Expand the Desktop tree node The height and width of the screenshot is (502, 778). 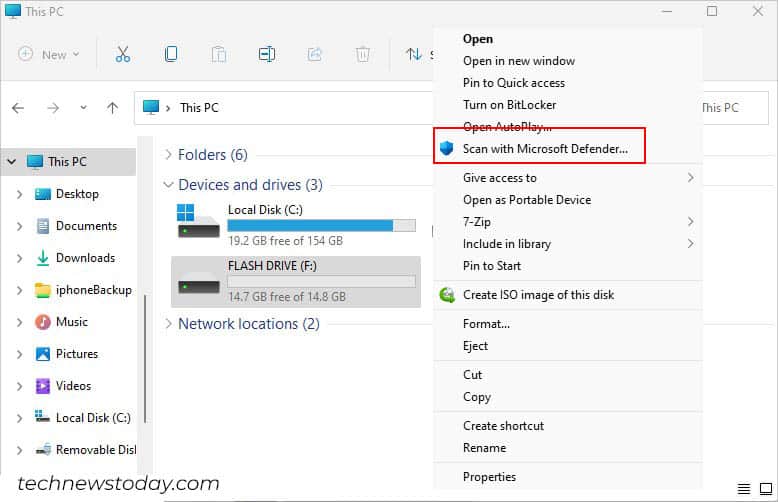click(x=19, y=194)
